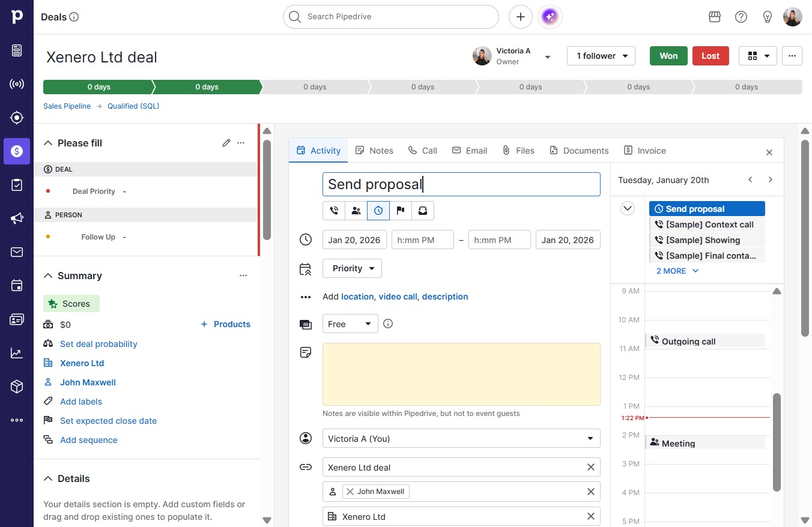Viewport: 812px width, 527px height.
Task: Open the AI assistant sparkle button
Action: [551, 17]
